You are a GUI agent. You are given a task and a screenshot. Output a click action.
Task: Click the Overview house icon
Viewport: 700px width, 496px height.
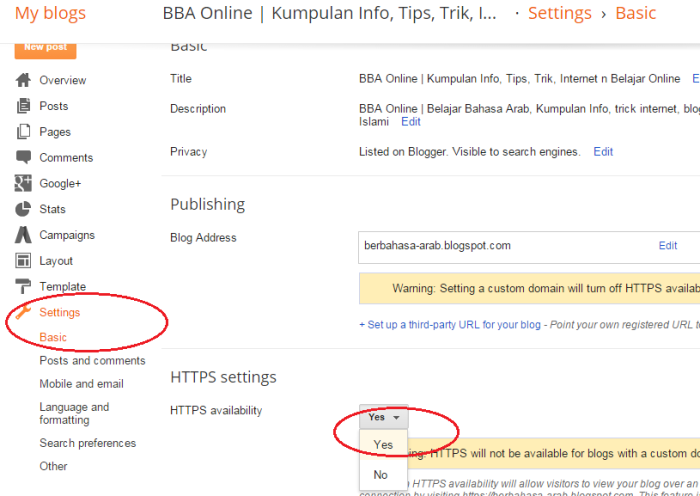coord(23,80)
